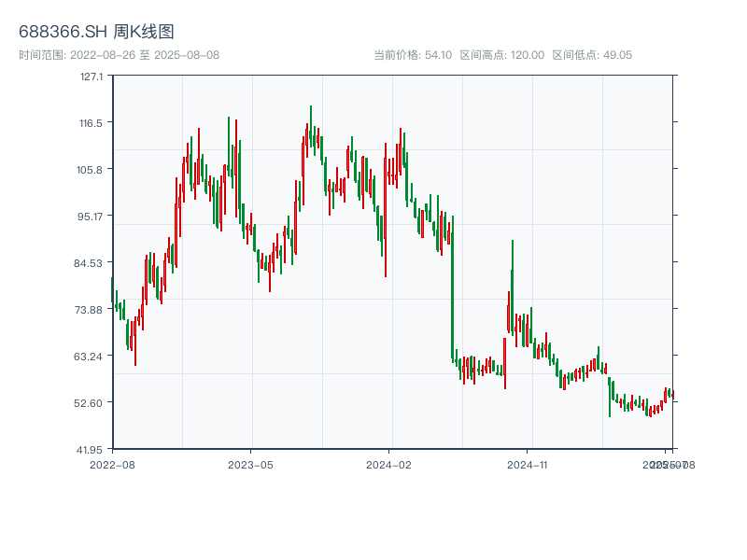Click the current price 当前价格: 54.10
747x560 pixels.
tap(413, 55)
